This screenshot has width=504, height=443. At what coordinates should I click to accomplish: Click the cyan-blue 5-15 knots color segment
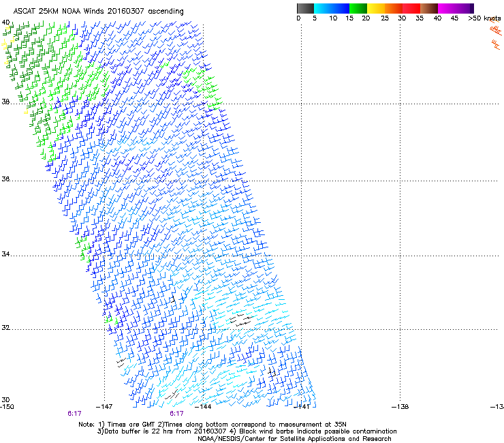pos(332,8)
